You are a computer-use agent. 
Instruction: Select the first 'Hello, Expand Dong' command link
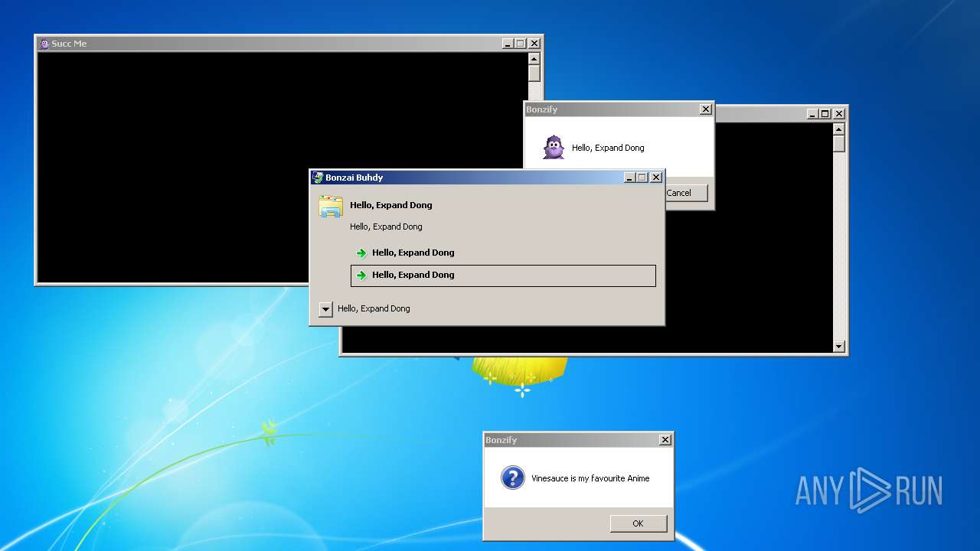503,253
